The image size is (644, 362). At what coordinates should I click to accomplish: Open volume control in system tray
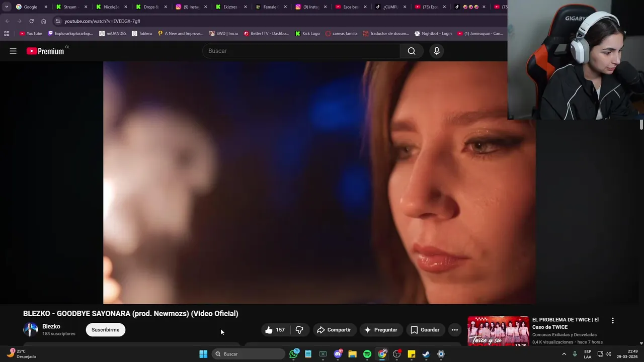coord(608,354)
